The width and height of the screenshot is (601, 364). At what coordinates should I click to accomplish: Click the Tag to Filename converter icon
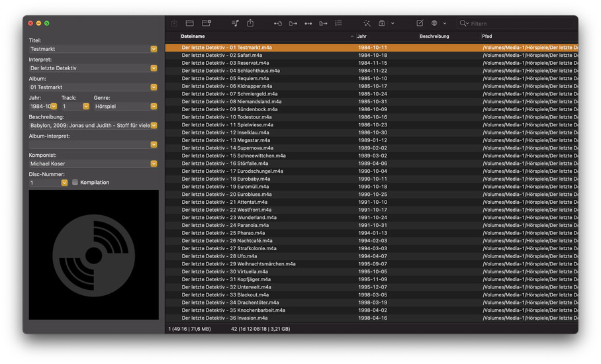(x=278, y=23)
